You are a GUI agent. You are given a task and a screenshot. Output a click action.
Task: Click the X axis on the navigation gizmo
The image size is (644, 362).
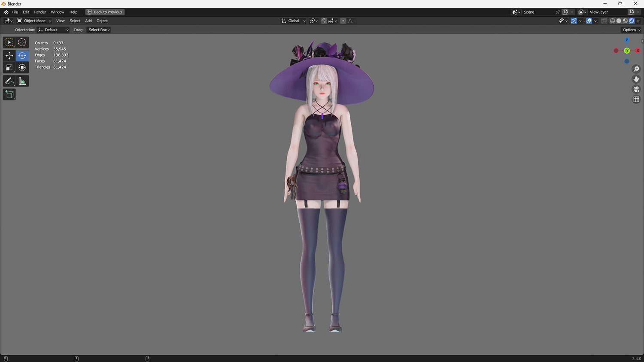pos(638,51)
